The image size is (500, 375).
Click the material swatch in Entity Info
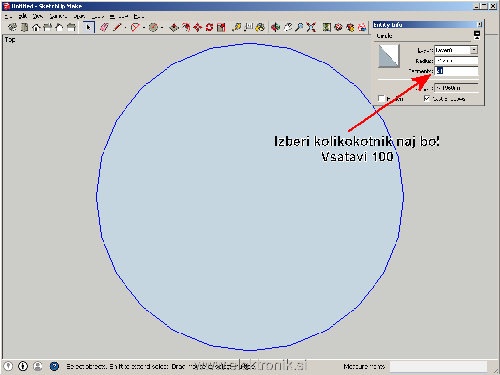pos(389,56)
